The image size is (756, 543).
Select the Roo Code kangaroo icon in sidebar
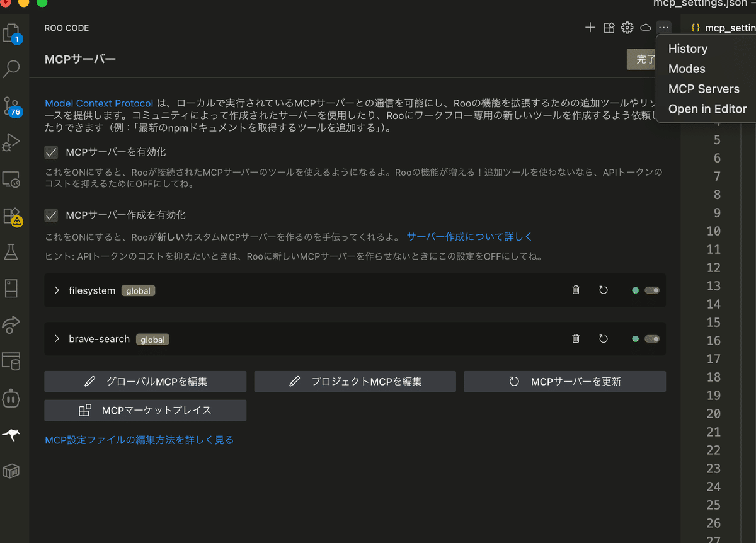pyautogui.click(x=12, y=435)
